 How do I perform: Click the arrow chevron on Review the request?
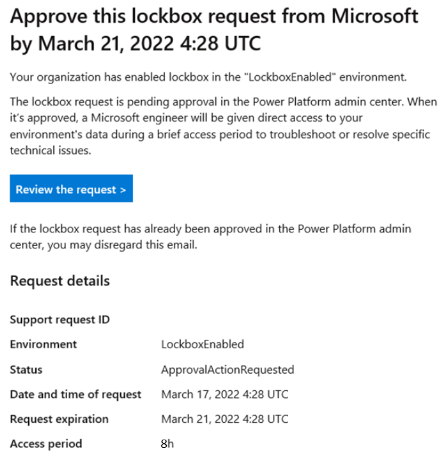pyautogui.click(x=123, y=190)
